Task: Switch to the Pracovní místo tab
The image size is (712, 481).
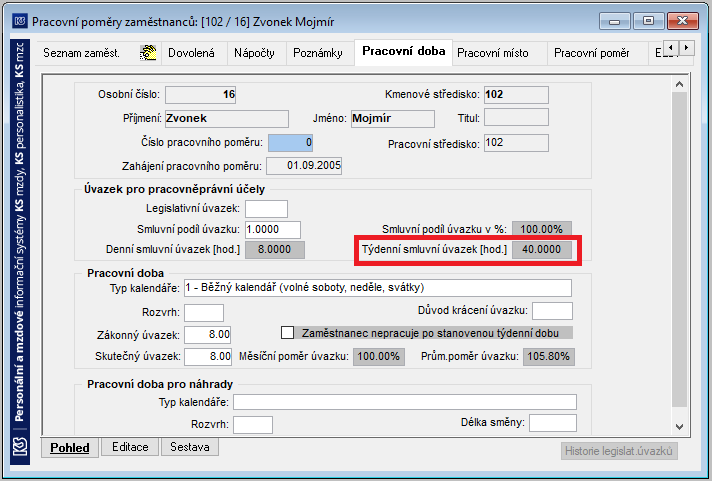Action: [x=493, y=53]
